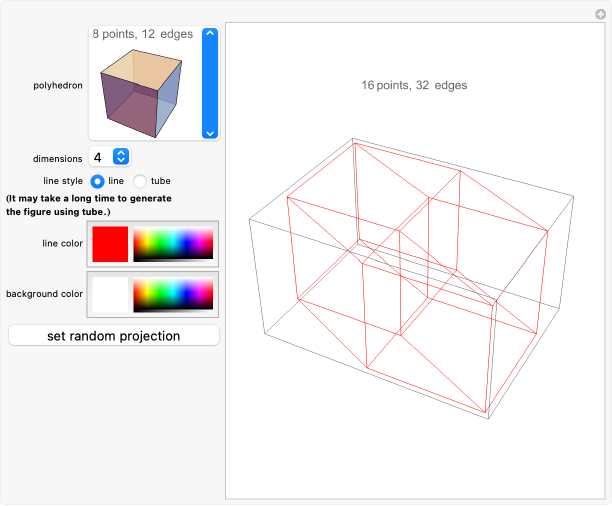Screen dimensions: 612x506
Task: Click the 8 points, 12 edges label
Action: (x=142, y=34)
